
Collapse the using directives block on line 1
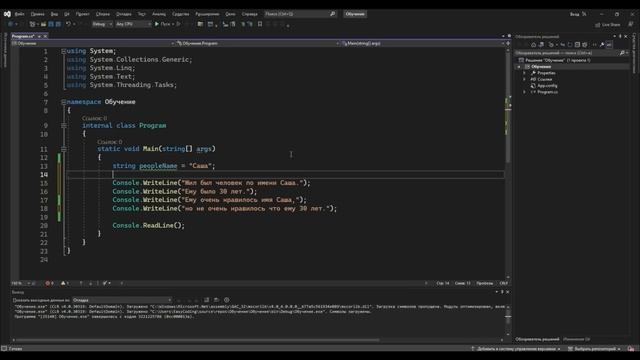63,51
